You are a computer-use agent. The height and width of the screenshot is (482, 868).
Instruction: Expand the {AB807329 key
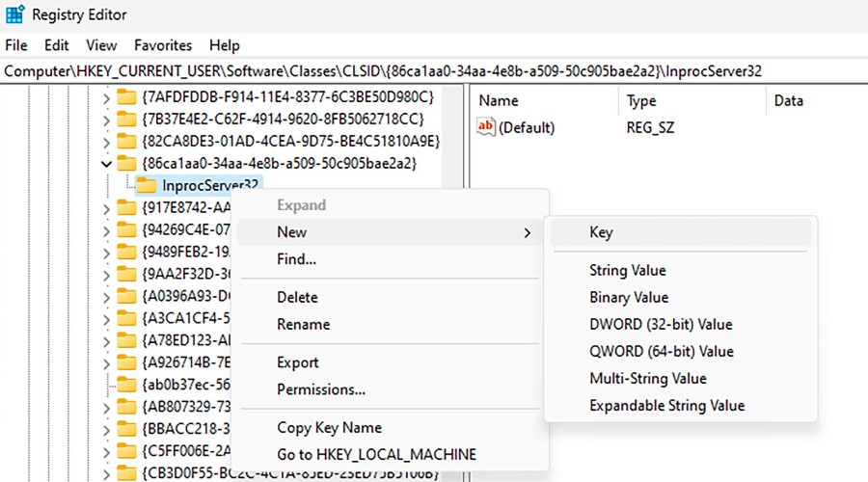[106, 408]
